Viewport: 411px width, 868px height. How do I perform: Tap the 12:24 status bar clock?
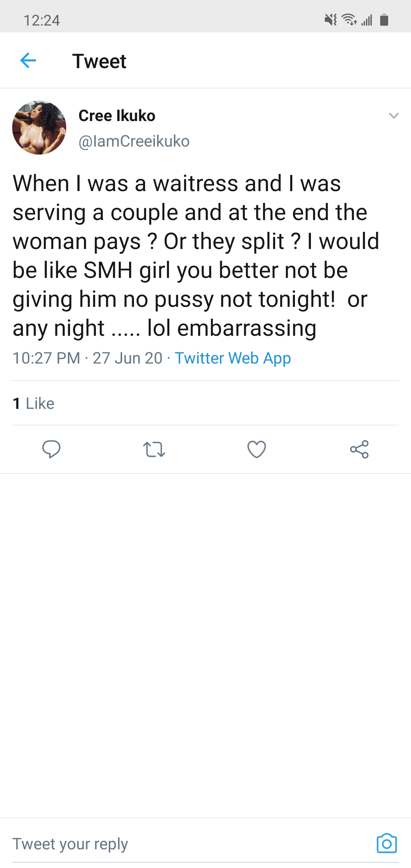(42, 20)
